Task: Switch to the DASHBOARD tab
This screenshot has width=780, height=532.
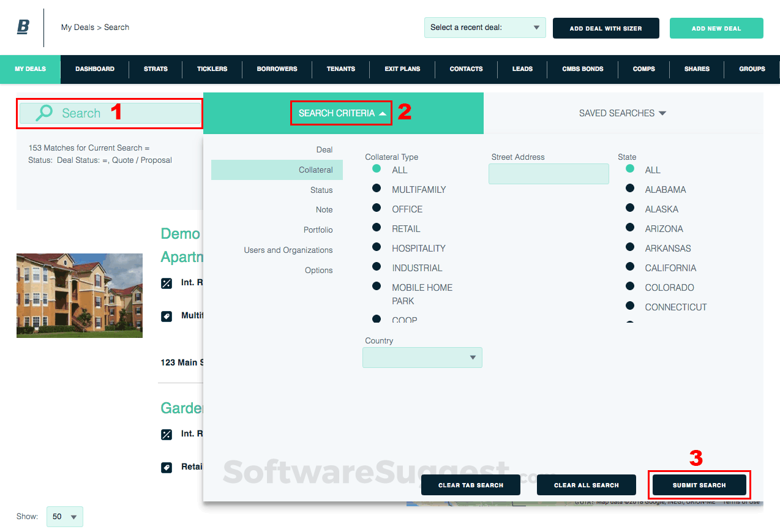Action: pyautogui.click(x=94, y=69)
